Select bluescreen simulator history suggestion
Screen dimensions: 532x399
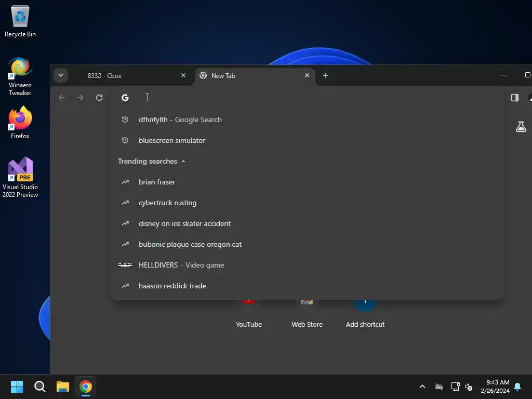coord(307,140)
